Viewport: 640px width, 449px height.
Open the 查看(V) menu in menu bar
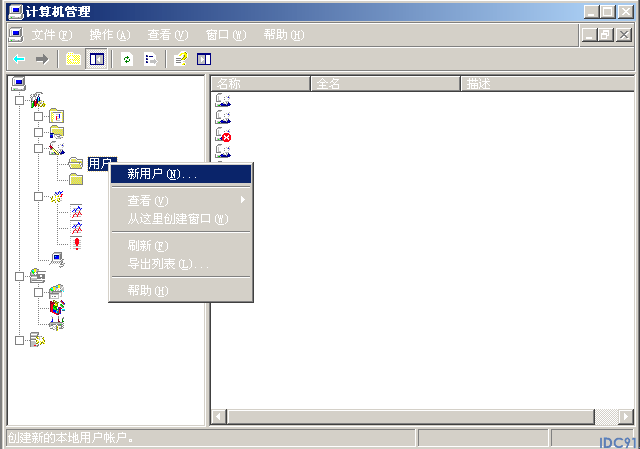tap(168, 35)
